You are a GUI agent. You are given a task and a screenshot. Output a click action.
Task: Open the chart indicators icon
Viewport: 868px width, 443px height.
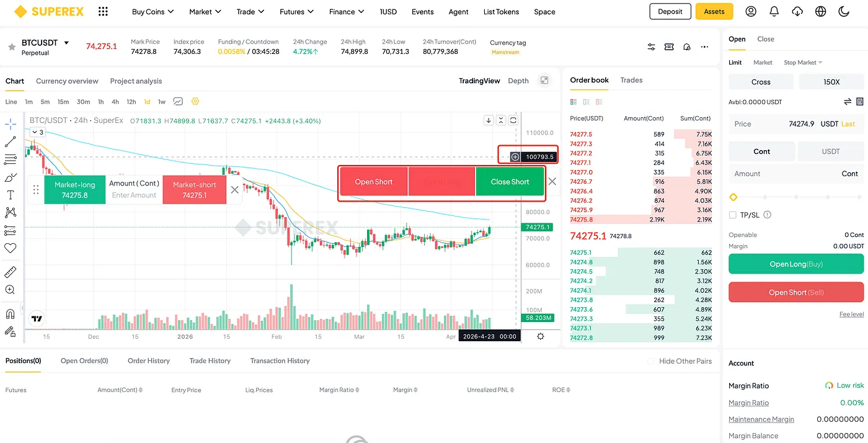pyautogui.click(x=178, y=102)
